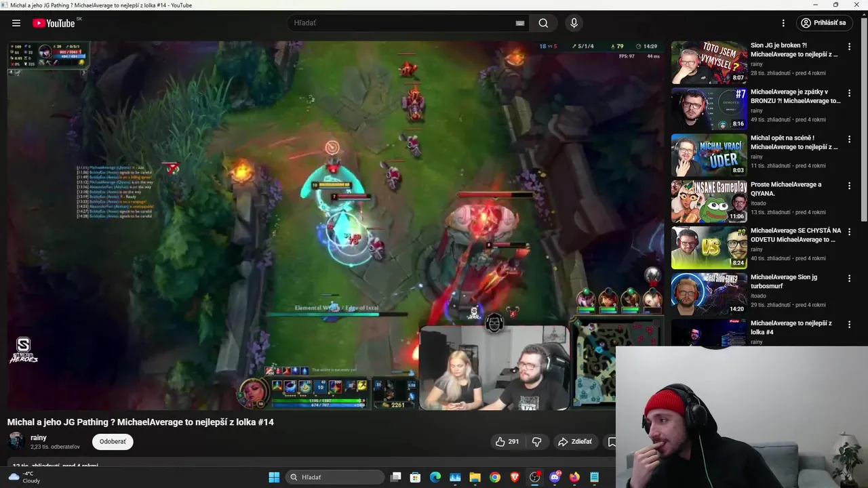Open 'MichaelAverage Sion jg turbosmurf' title
This screenshot has height=488, width=868.
point(783,281)
